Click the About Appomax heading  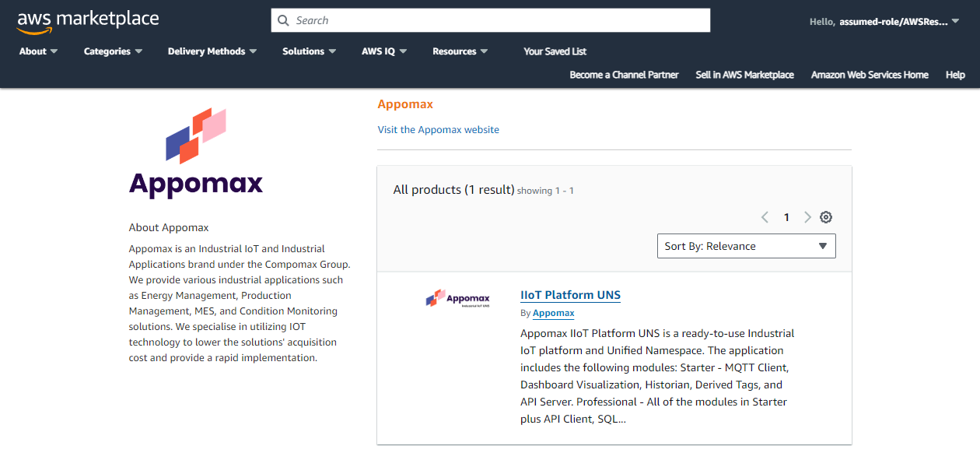click(169, 228)
